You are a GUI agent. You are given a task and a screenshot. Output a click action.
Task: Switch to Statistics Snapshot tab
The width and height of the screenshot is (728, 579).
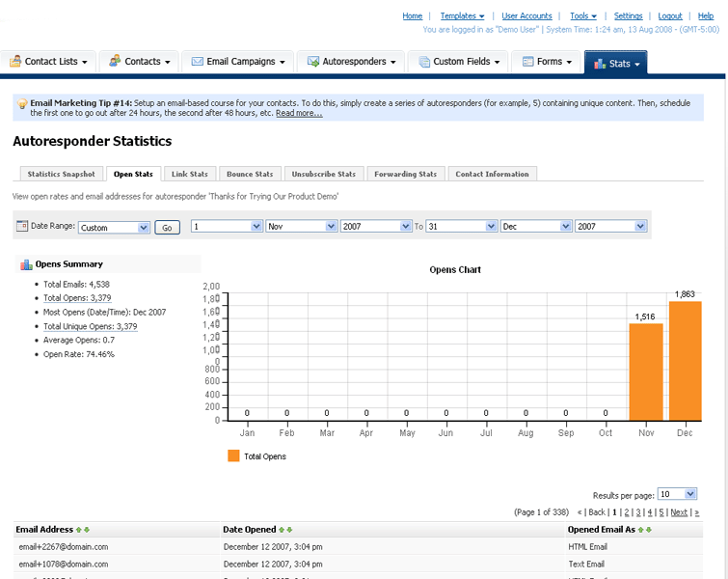pos(61,174)
